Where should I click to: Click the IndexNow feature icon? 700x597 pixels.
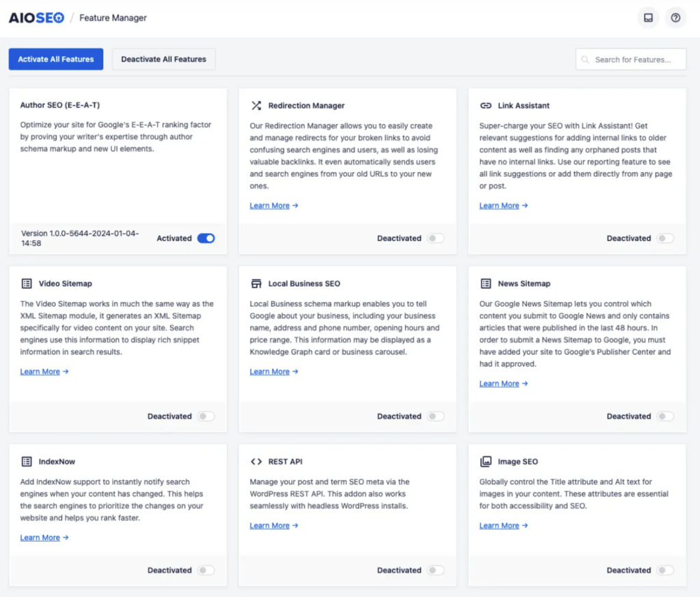[27, 462]
